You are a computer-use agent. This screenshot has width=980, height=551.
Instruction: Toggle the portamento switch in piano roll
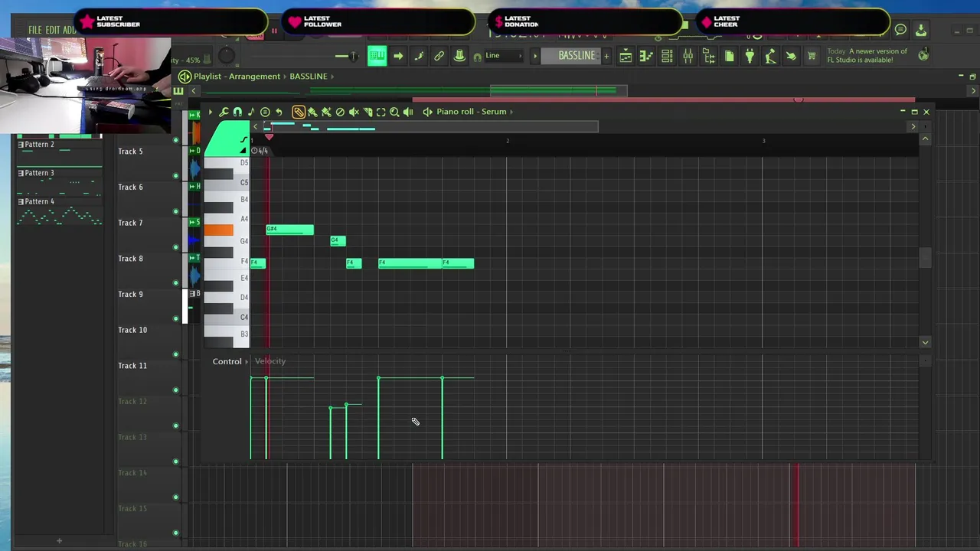click(x=243, y=140)
